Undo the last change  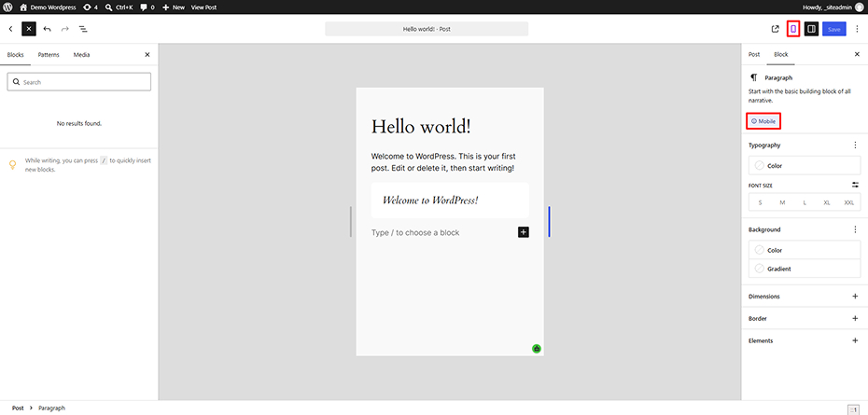[47, 29]
